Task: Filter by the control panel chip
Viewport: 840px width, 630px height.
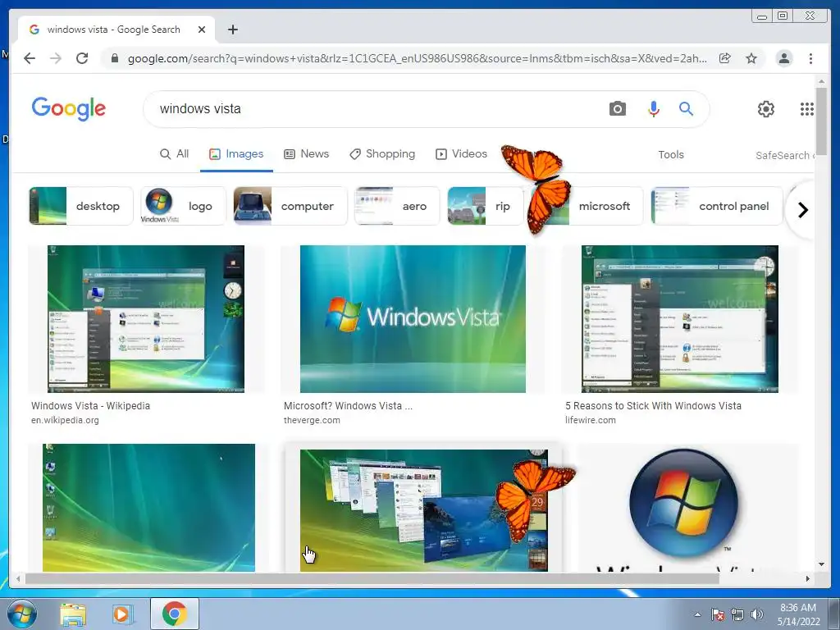Action: pyautogui.click(x=717, y=206)
